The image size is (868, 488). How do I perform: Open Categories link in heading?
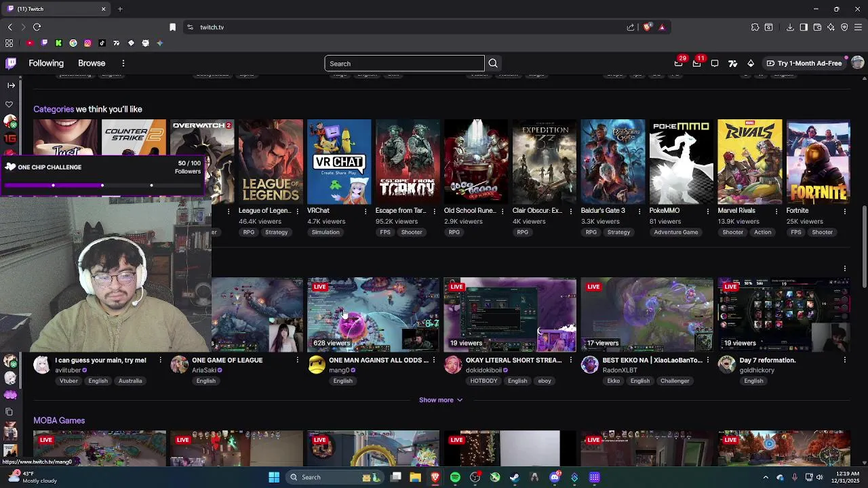pyautogui.click(x=54, y=109)
